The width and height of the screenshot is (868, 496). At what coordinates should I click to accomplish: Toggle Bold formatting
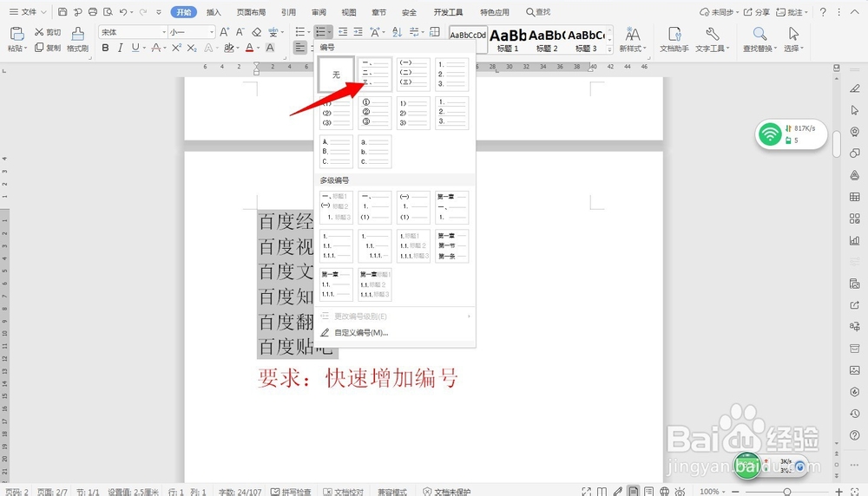click(105, 48)
